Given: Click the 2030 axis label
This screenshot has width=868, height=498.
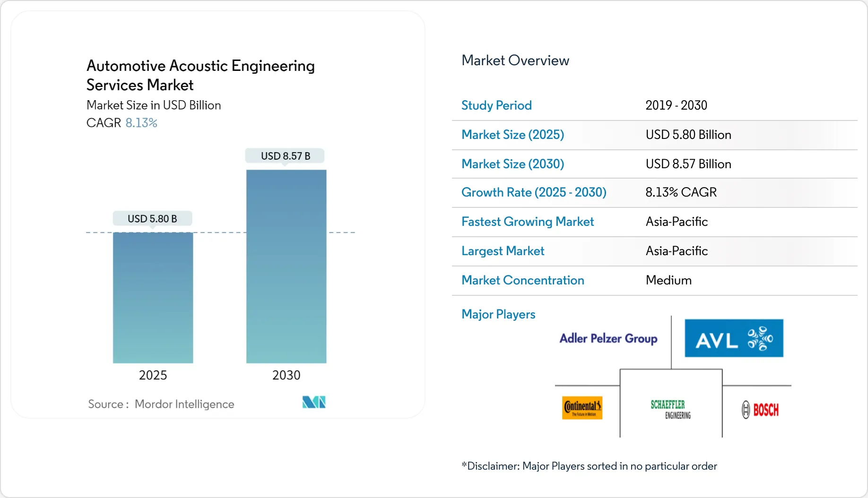Looking at the screenshot, I should point(286,375).
